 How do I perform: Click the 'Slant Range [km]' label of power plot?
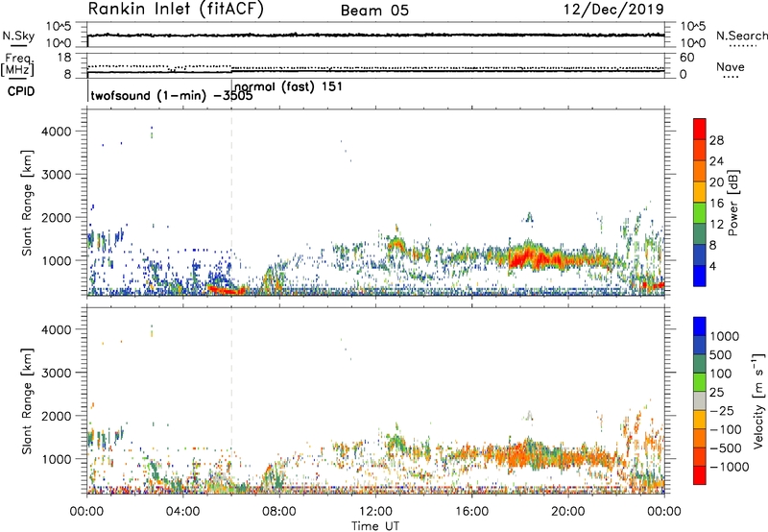[27, 203]
